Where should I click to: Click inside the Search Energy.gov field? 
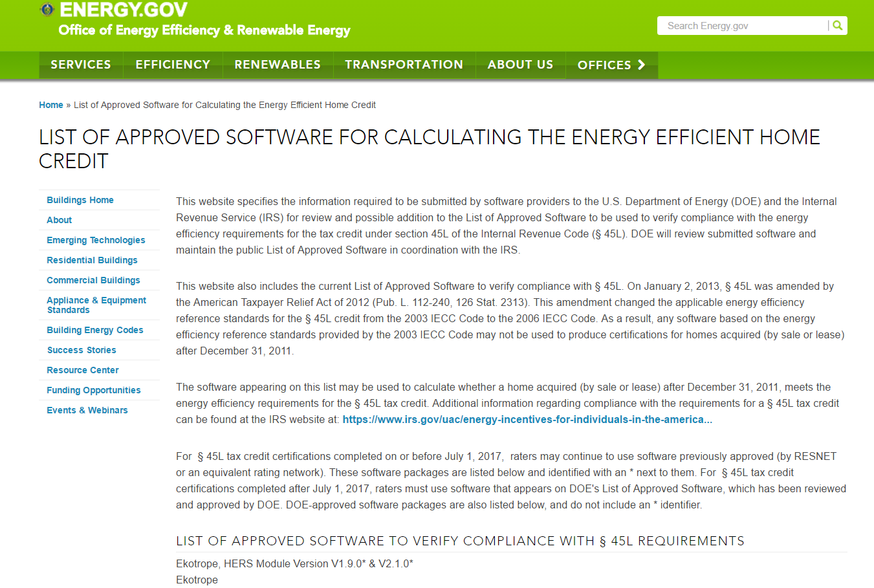(737, 25)
